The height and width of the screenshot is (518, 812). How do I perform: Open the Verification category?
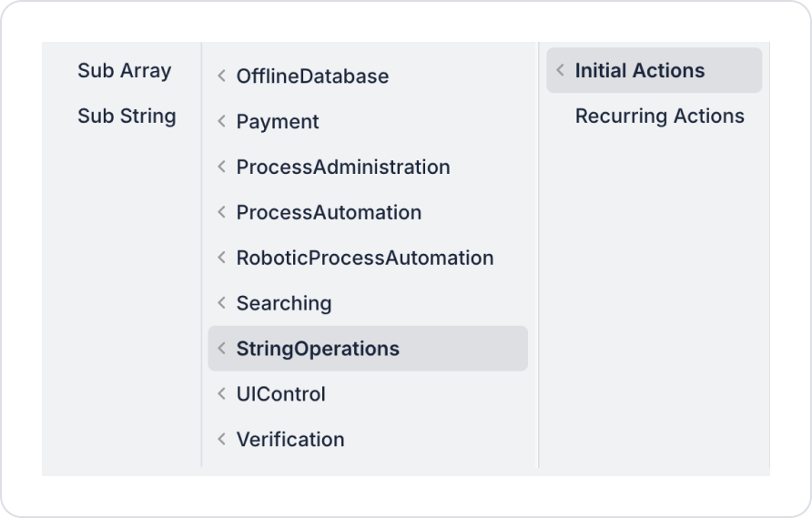coord(368,440)
